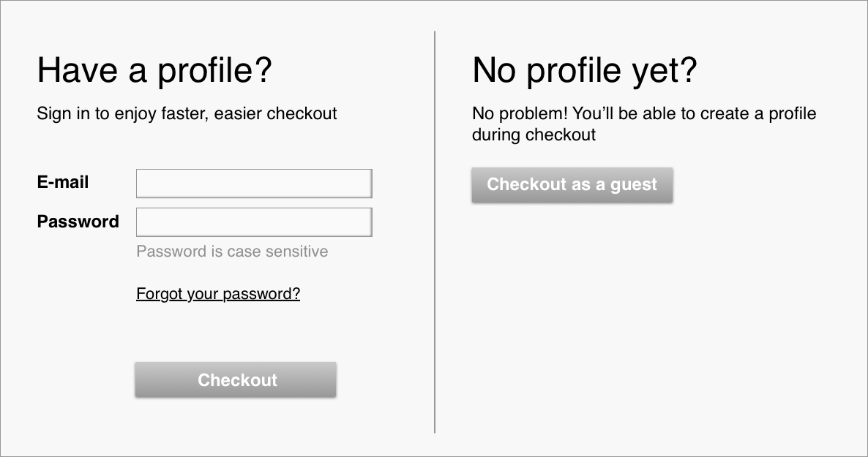The height and width of the screenshot is (457, 868).
Task: Recover password via the underlined link
Action: coord(218,294)
